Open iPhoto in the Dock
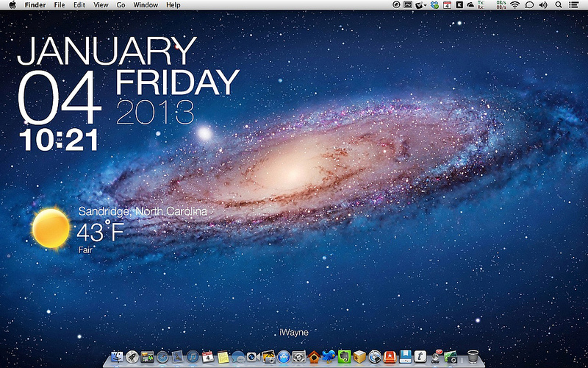 pyautogui.click(x=268, y=357)
